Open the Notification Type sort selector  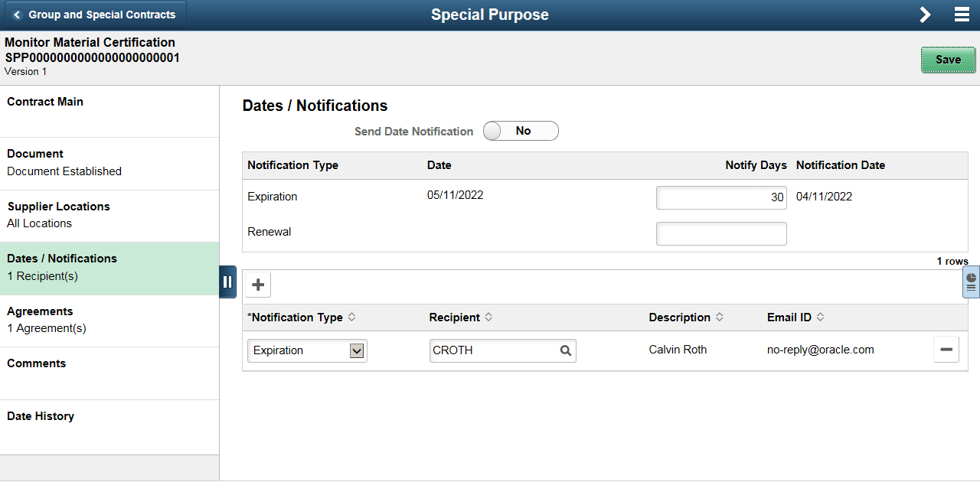[352, 317]
